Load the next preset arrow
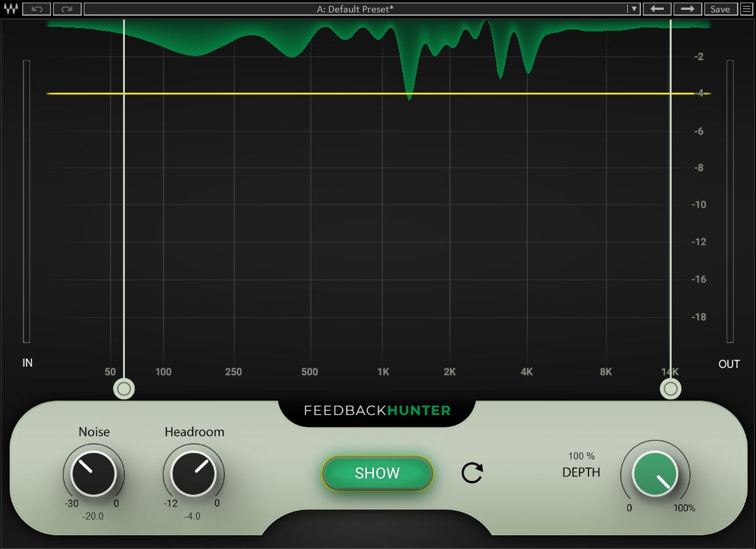756x549 pixels. 687,9
